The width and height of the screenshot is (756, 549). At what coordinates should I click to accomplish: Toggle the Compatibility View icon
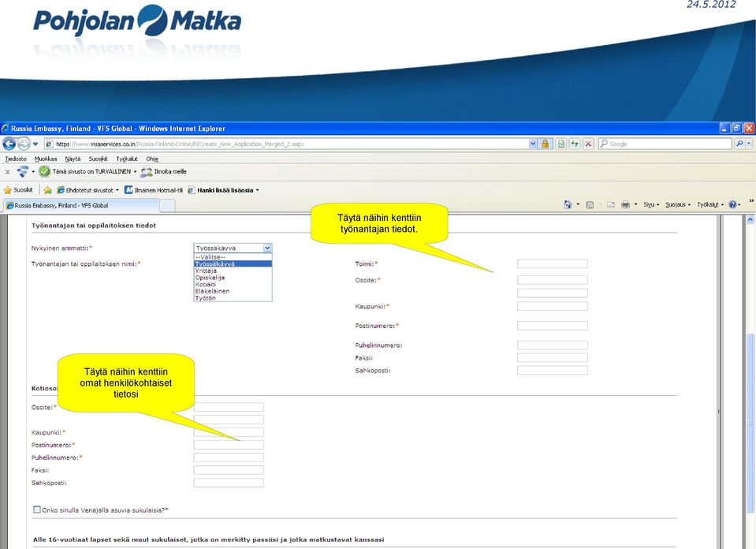[561, 144]
